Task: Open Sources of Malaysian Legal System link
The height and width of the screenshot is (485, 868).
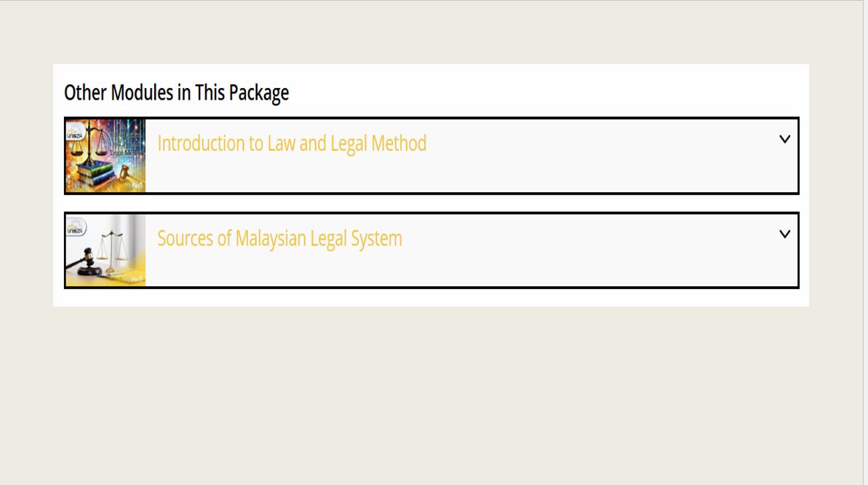Action: point(279,238)
